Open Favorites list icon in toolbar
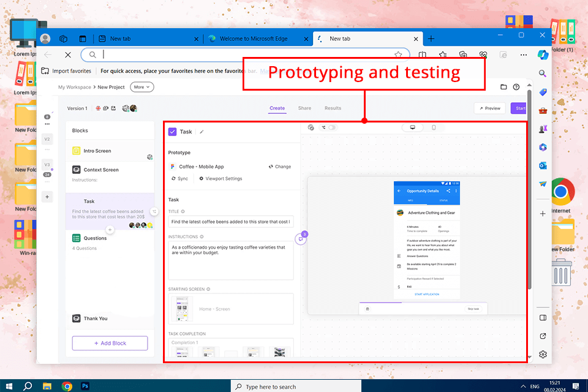 click(x=442, y=55)
